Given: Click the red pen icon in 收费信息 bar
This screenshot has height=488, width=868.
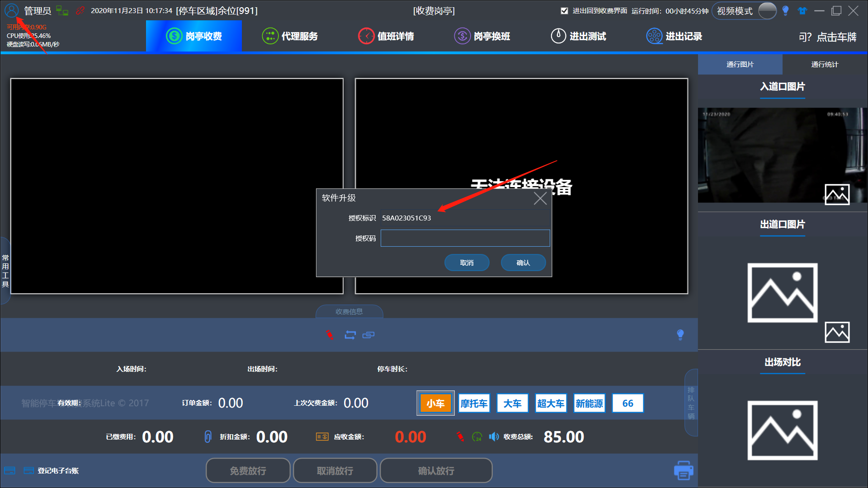Looking at the screenshot, I should [330, 335].
